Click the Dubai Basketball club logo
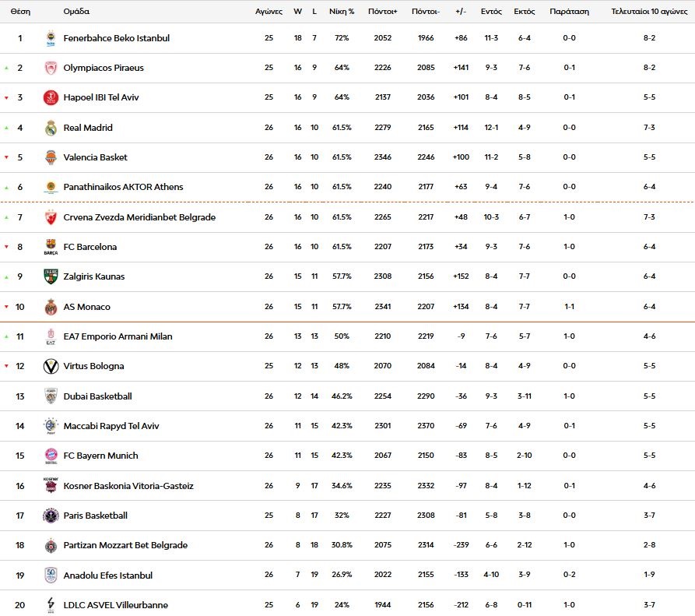The height and width of the screenshot is (616, 695). [50, 396]
